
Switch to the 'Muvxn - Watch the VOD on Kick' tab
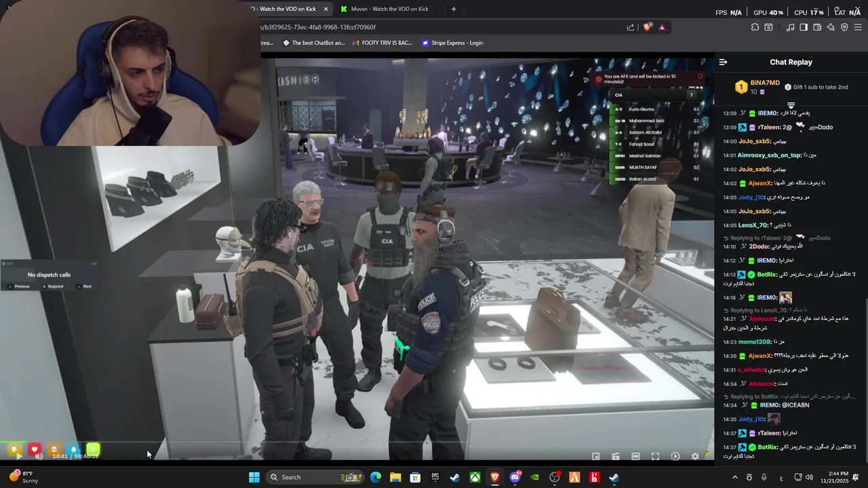390,9
